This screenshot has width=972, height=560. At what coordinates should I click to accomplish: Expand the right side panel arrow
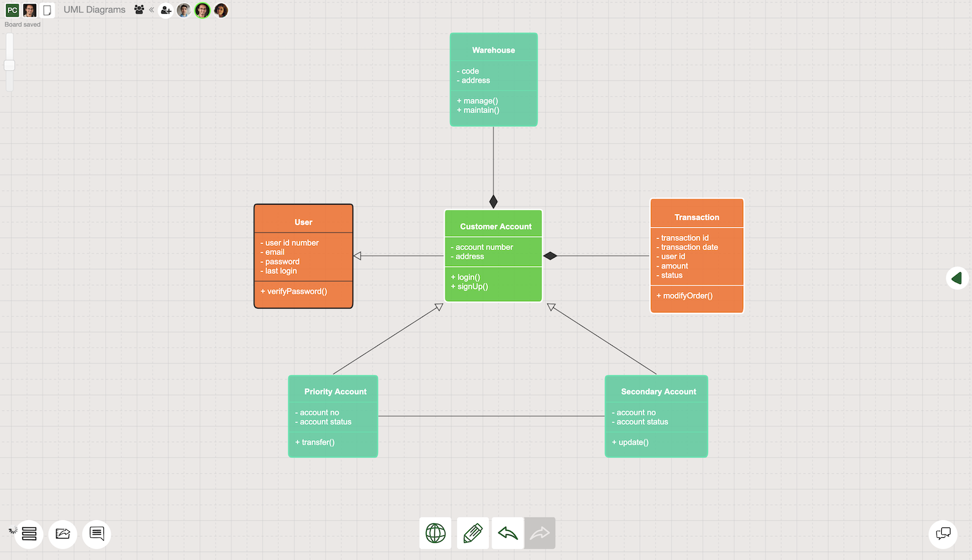(957, 278)
